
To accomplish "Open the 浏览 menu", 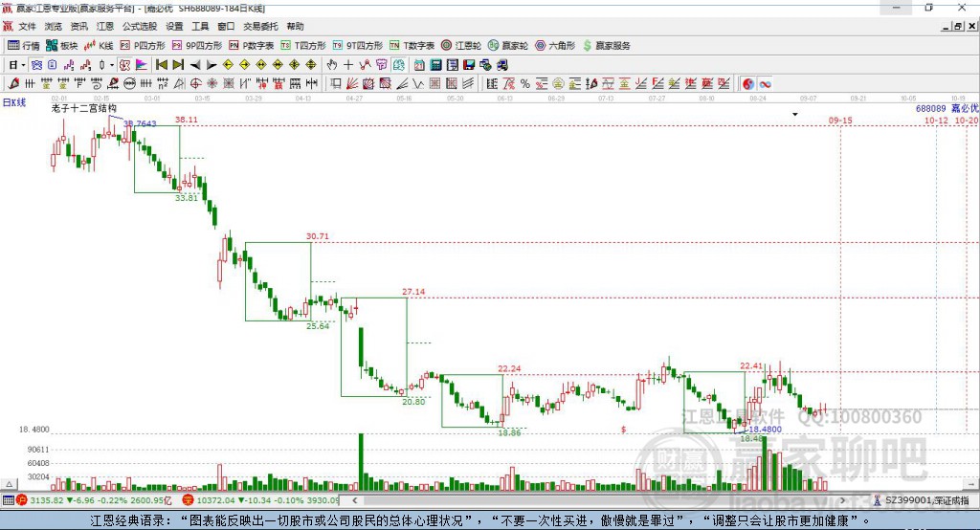I will click(x=54, y=26).
